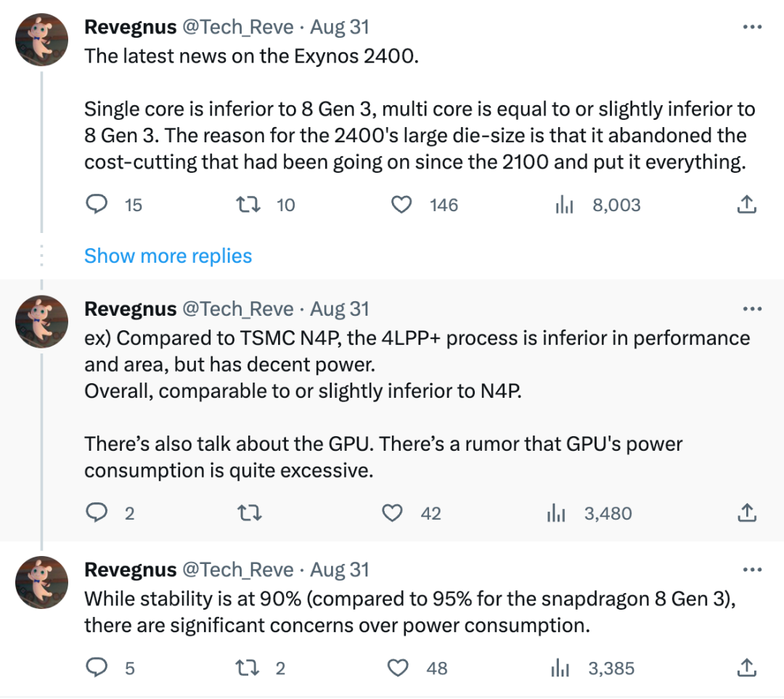Reply to the TSMC N4P comparison tweet
This screenshot has width=784, height=699.
tap(97, 513)
